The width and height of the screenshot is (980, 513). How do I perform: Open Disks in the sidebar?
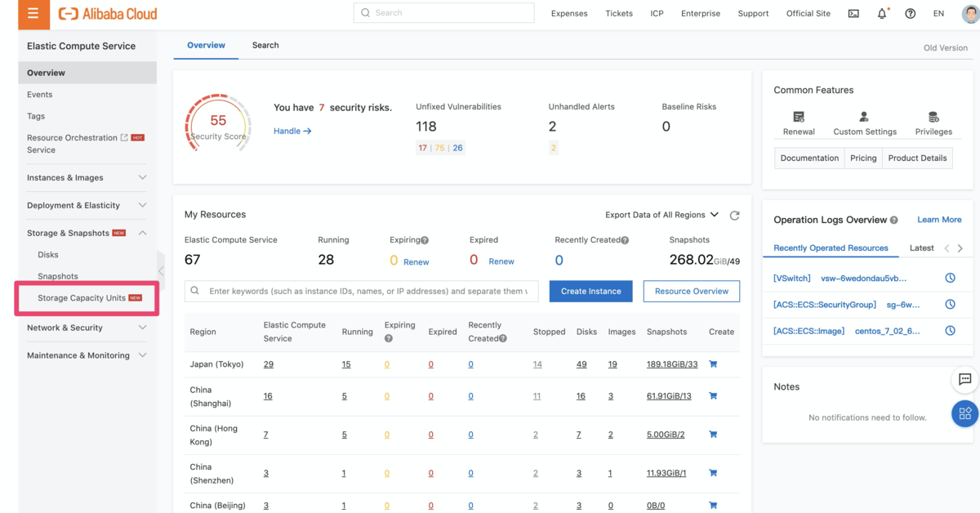coord(48,255)
